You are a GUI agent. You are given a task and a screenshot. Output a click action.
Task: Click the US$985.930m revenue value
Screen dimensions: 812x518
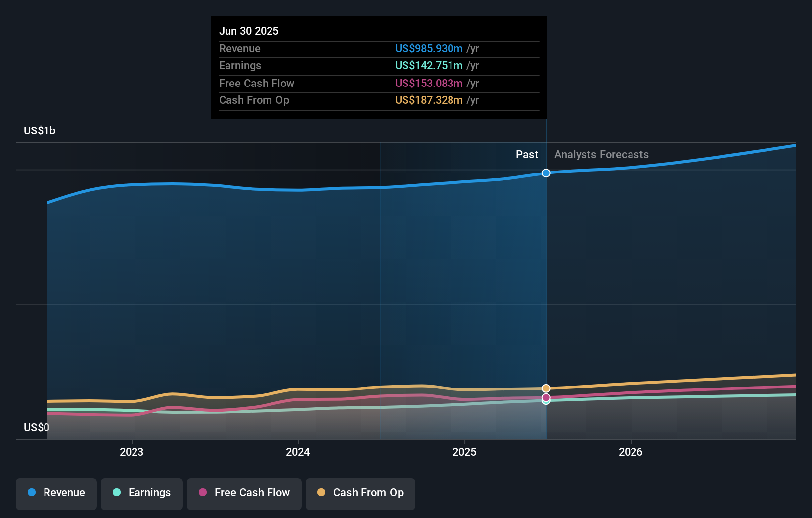point(429,48)
